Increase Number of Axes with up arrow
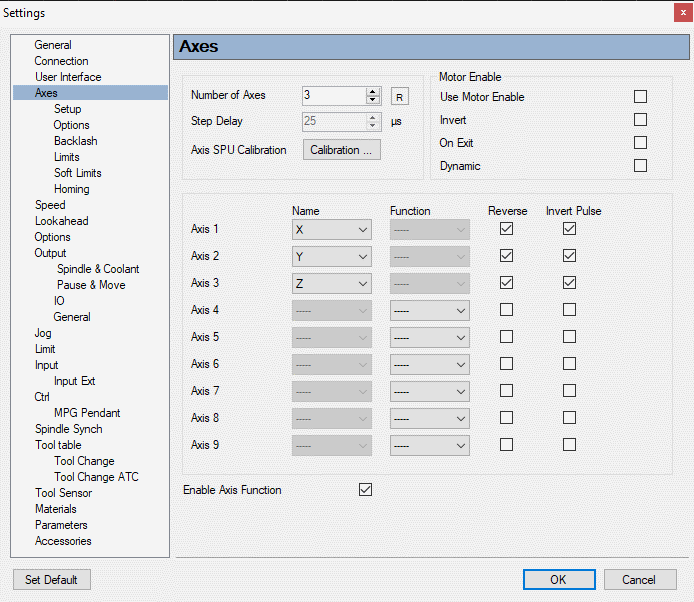The height and width of the screenshot is (602, 694). pyautogui.click(x=373, y=92)
